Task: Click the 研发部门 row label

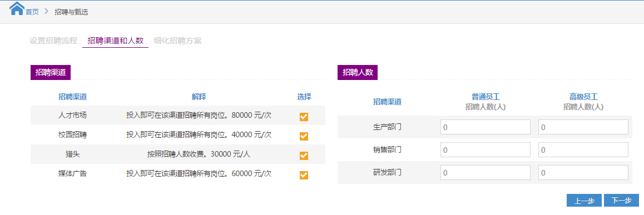Action: [387, 172]
